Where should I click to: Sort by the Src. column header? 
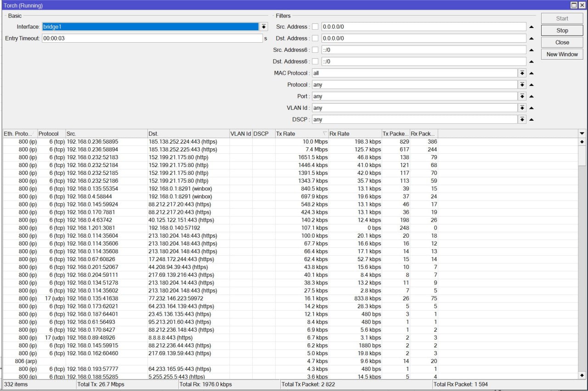pos(107,134)
